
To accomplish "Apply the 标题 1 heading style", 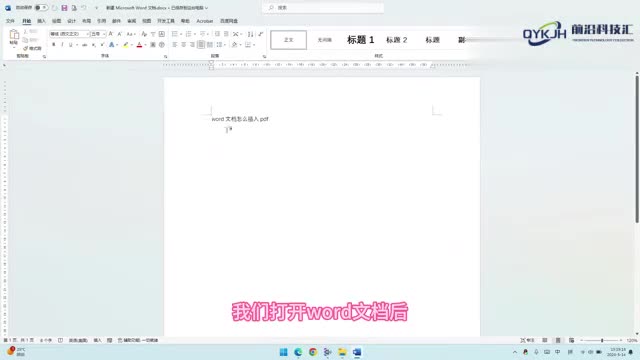I will coord(360,40).
